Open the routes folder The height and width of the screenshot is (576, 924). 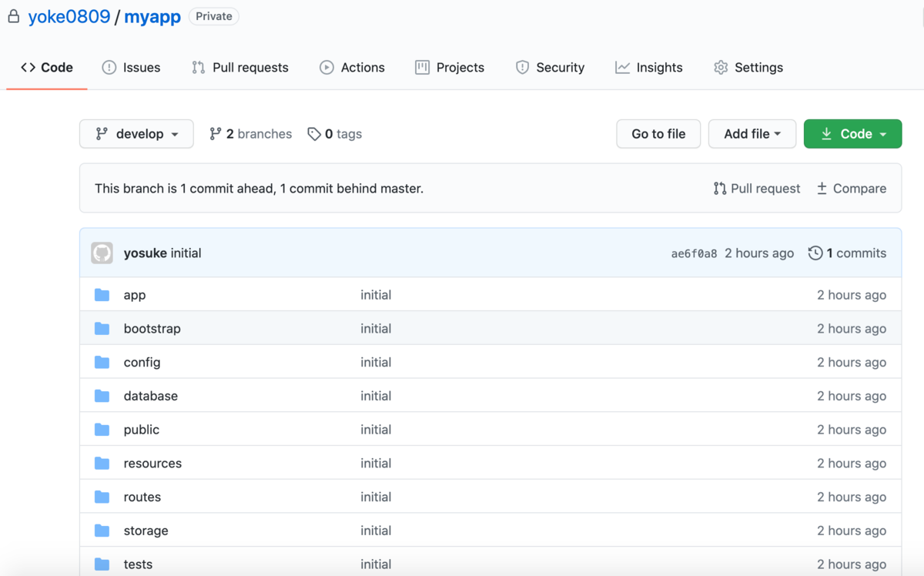click(x=142, y=497)
